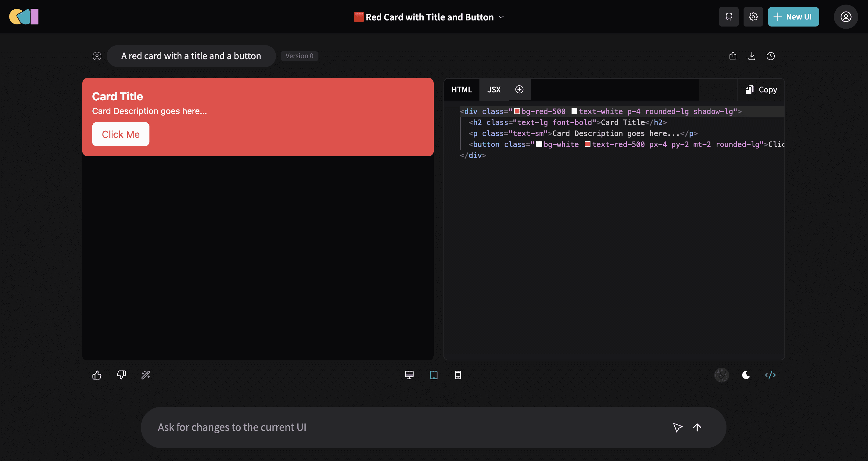Click the h2 code line "Card Title"
This screenshot has width=868, height=461.
[x=568, y=123]
